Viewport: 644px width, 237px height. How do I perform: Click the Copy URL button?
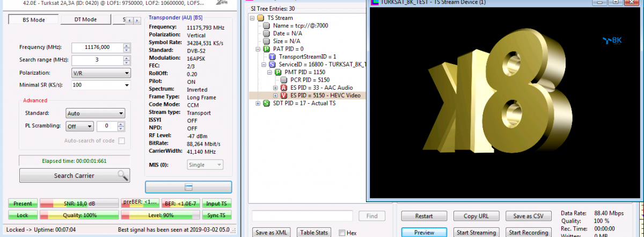coord(476,216)
